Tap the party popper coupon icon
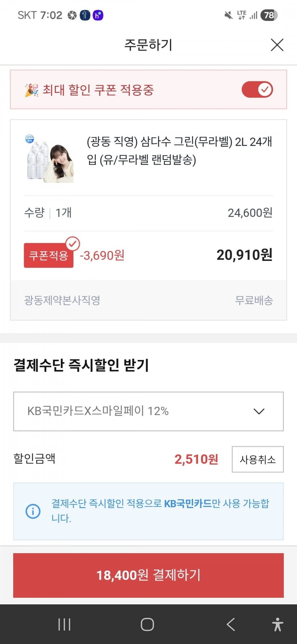Viewport: 297px width, 644px height. click(x=31, y=90)
